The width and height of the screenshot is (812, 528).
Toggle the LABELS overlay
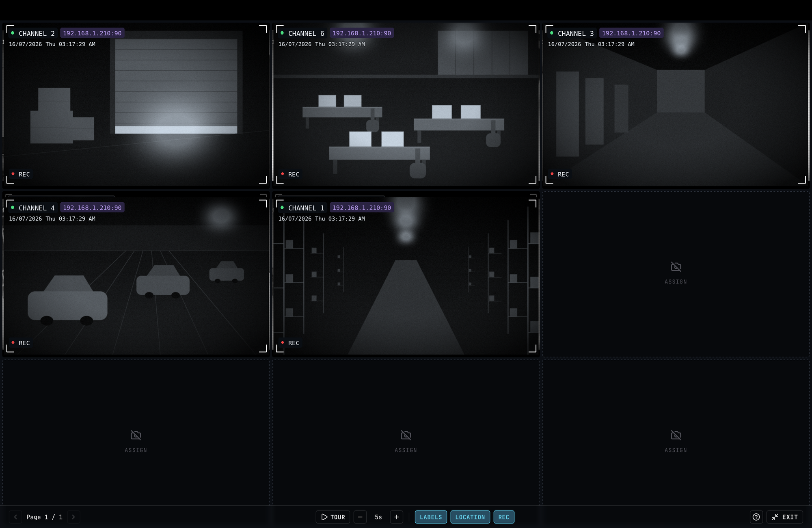tap(431, 517)
